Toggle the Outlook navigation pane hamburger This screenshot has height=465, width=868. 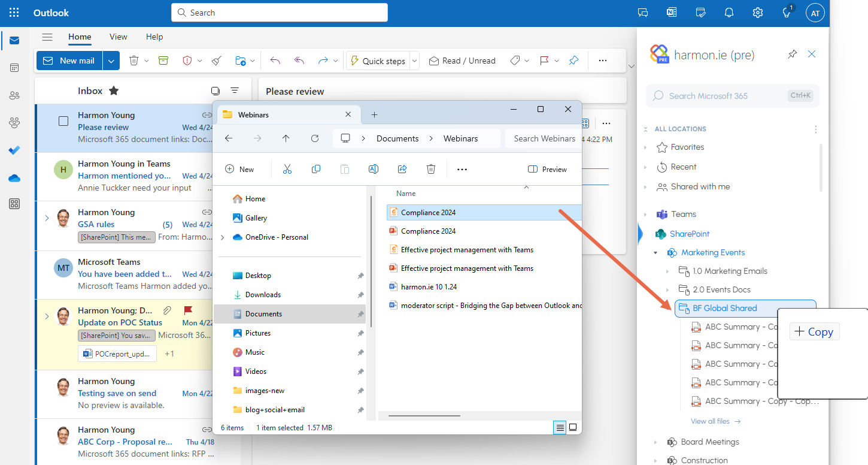click(x=47, y=37)
